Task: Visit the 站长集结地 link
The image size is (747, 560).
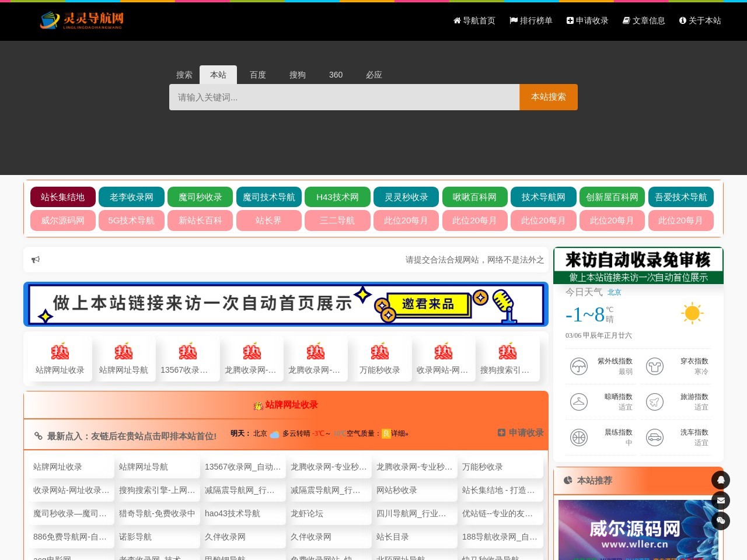Action: 62,197
